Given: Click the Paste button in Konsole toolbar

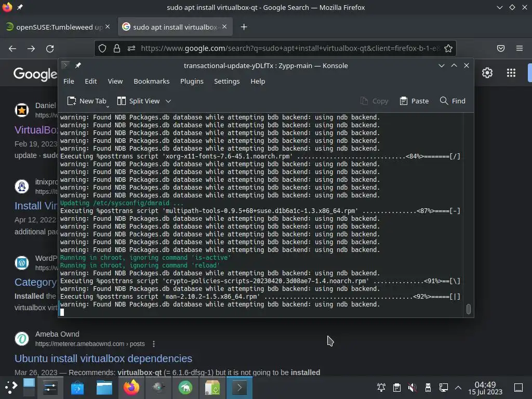Looking at the screenshot, I should tap(414, 101).
